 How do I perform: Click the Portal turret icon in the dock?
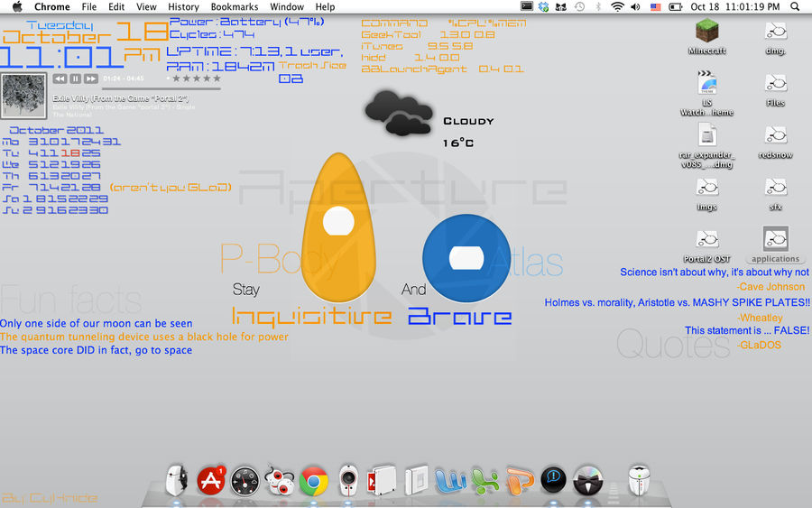pyautogui.click(x=348, y=481)
